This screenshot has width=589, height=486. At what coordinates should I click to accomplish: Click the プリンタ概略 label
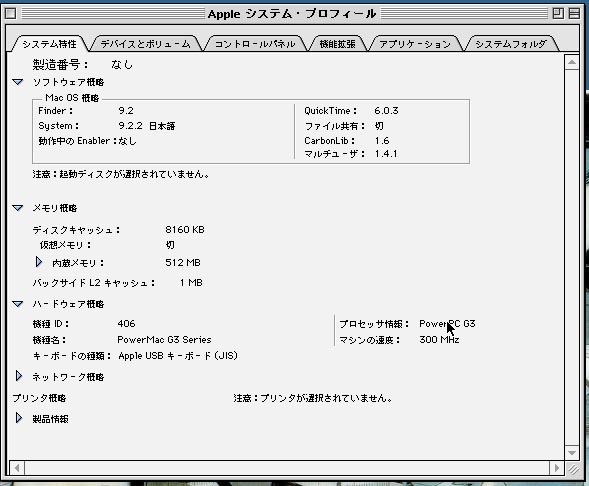39,398
